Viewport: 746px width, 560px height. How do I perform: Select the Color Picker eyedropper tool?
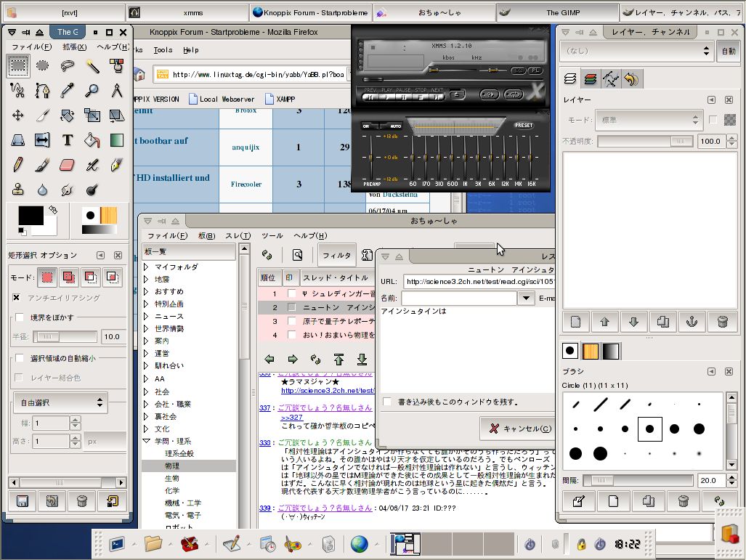[68, 90]
